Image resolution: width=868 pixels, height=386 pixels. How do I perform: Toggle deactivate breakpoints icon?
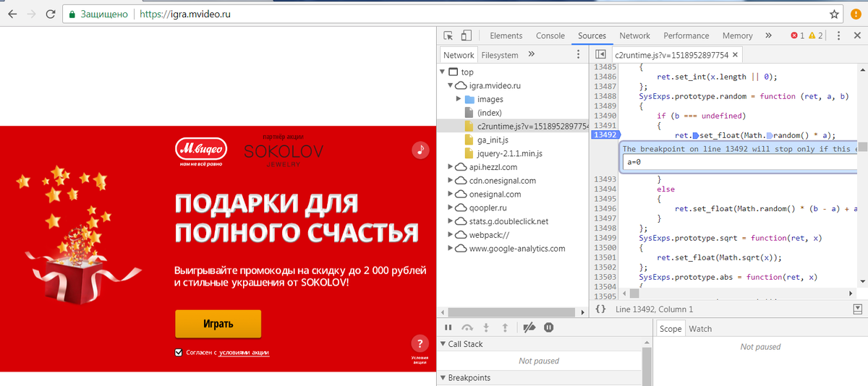tap(529, 327)
